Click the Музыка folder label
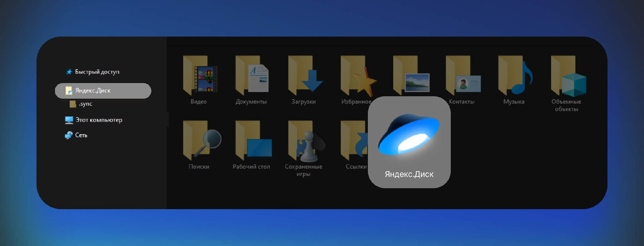Viewport: 644px width, 246px height. (x=514, y=102)
